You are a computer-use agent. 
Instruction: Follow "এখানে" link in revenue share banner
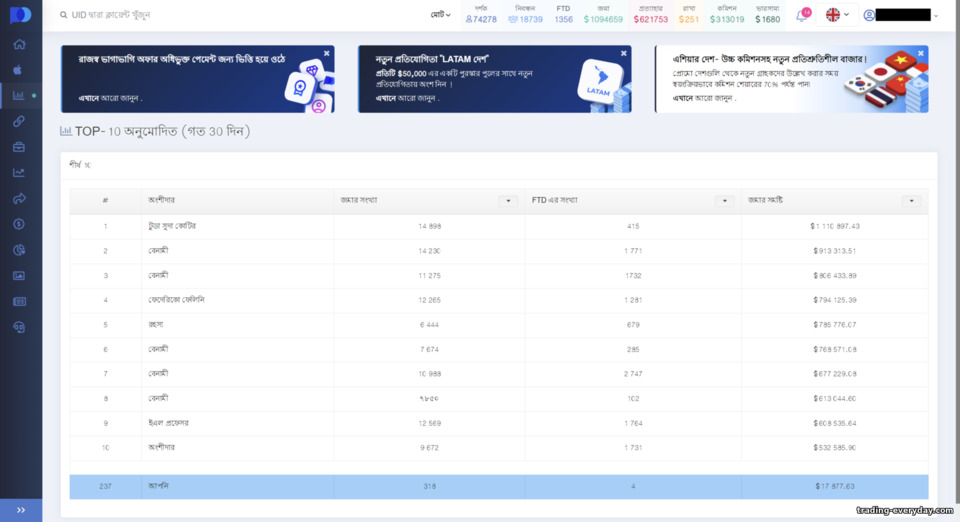pos(88,98)
